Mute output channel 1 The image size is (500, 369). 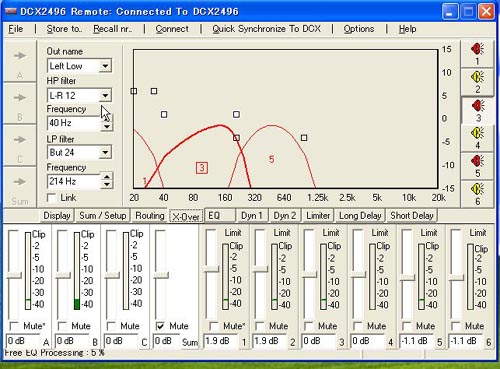pyautogui.click(x=214, y=326)
